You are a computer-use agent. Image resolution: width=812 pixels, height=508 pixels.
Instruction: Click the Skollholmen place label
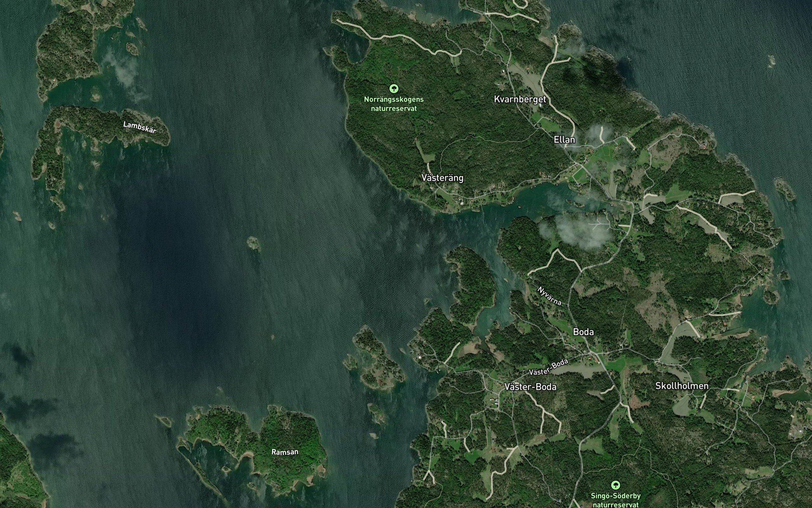coord(682,386)
